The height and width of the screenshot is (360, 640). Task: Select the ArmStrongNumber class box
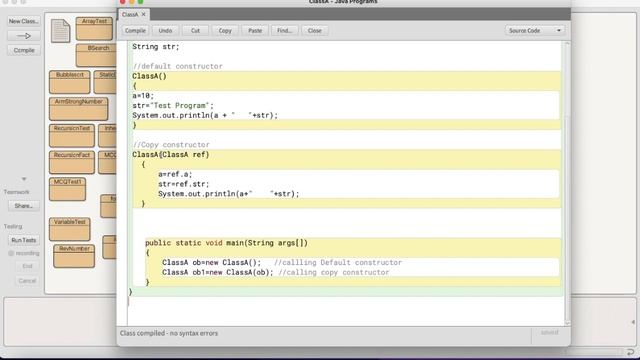click(x=79, y=109)
